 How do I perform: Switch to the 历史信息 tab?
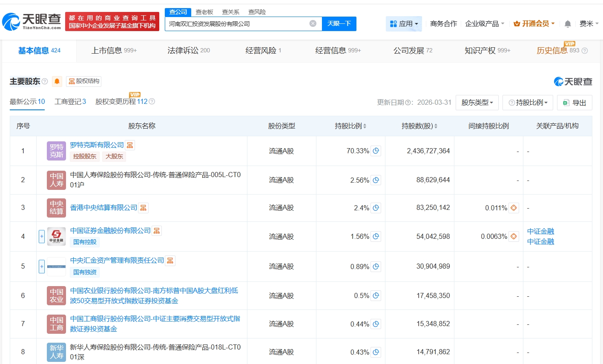(x=558, y=51)
